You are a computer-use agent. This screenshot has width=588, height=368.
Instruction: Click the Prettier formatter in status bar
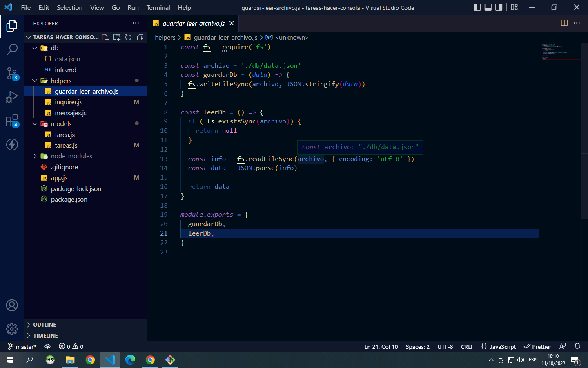pos(537,346)
